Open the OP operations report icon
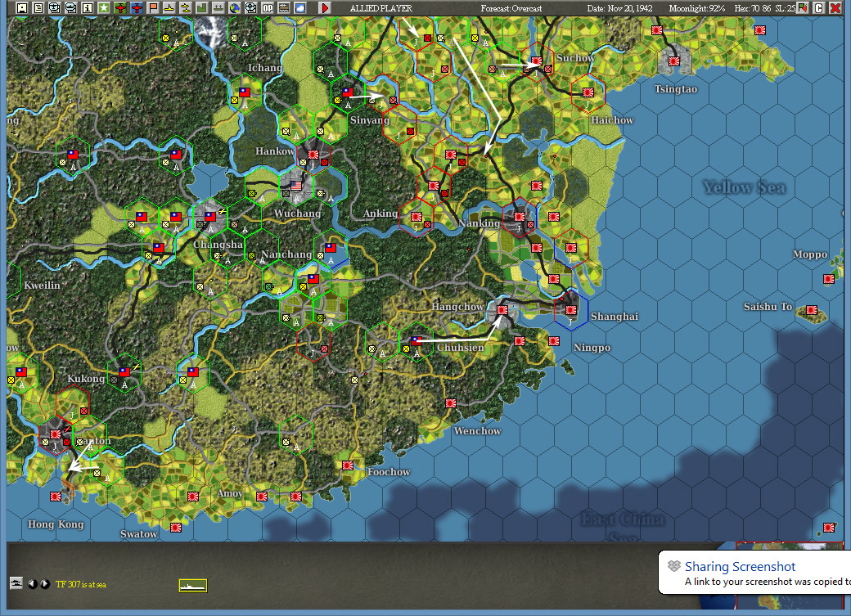The image size is (851, 616). pos(268,7)
